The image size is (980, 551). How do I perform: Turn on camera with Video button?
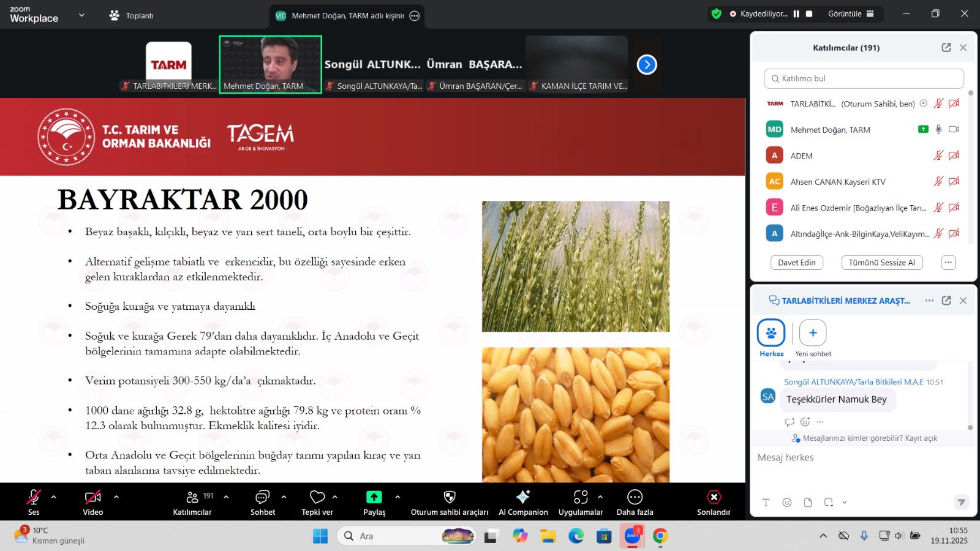tap(92, 497)
